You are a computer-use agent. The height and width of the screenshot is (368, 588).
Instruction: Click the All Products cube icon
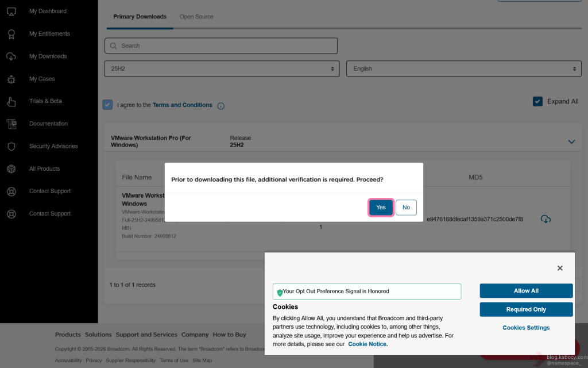coord(11,169)
